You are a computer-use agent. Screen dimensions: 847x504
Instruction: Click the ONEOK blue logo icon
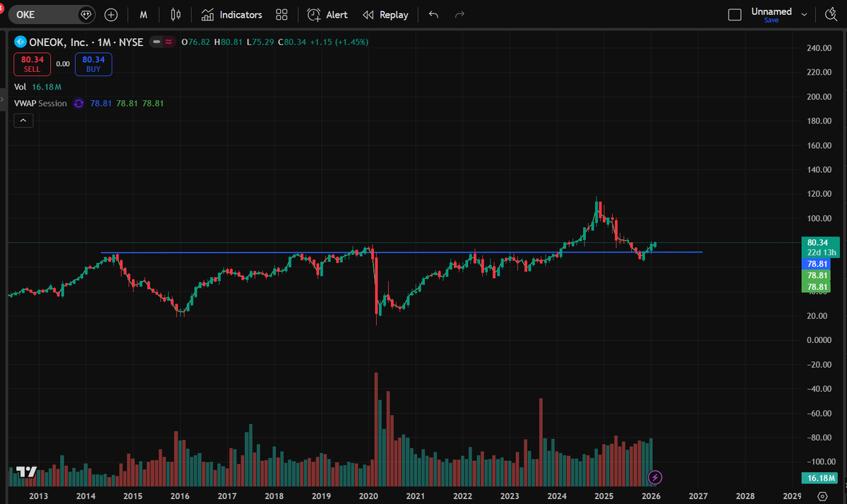(x=20, y=42)
